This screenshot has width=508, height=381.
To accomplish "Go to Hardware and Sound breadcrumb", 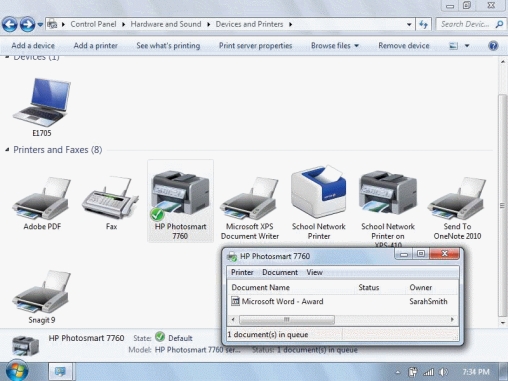I will (166, 24).
